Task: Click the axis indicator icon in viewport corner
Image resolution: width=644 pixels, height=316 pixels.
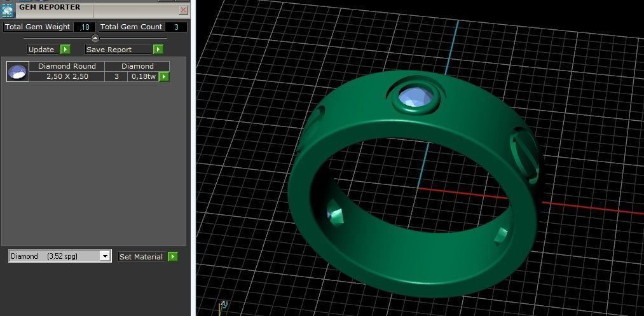Action: (x=223, y=306)
